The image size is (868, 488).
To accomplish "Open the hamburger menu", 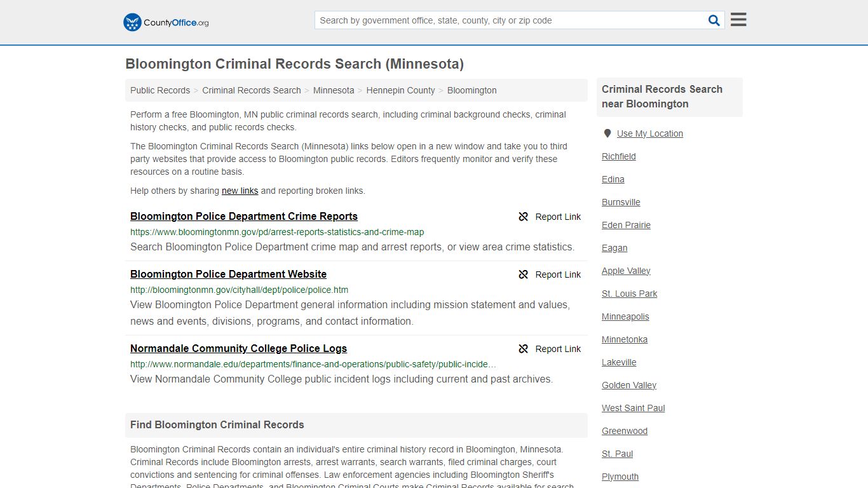I will click(738, 20).
